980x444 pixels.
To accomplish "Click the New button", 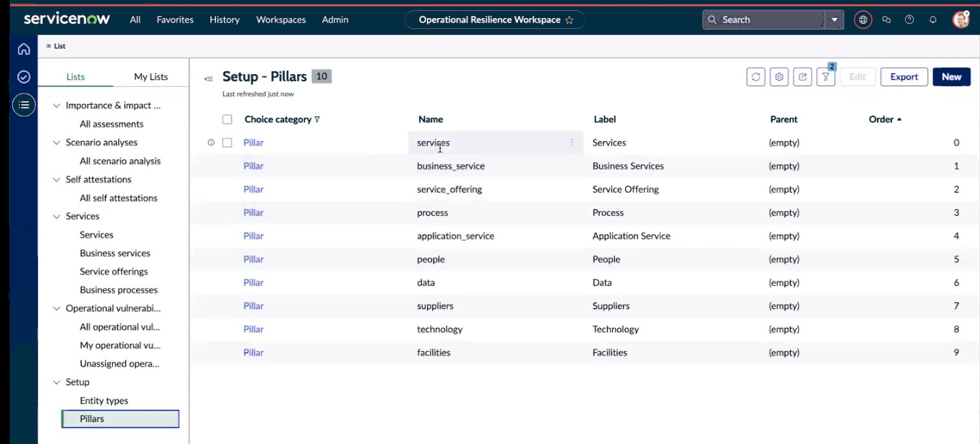I will [x=952, y=77].
